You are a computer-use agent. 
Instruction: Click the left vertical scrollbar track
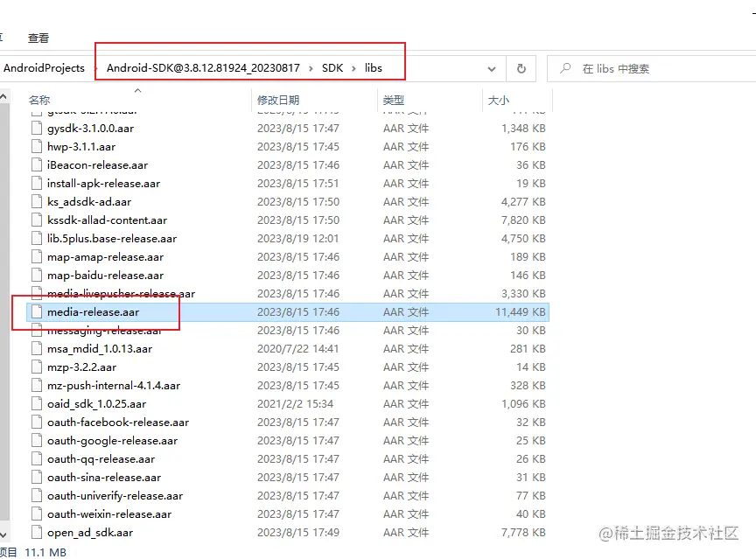point(3,313)
